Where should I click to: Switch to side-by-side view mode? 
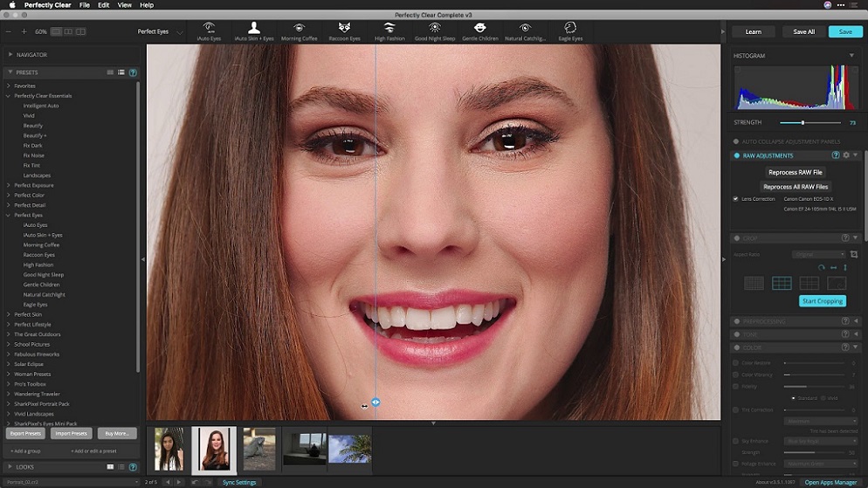click(x=68, y=31)
